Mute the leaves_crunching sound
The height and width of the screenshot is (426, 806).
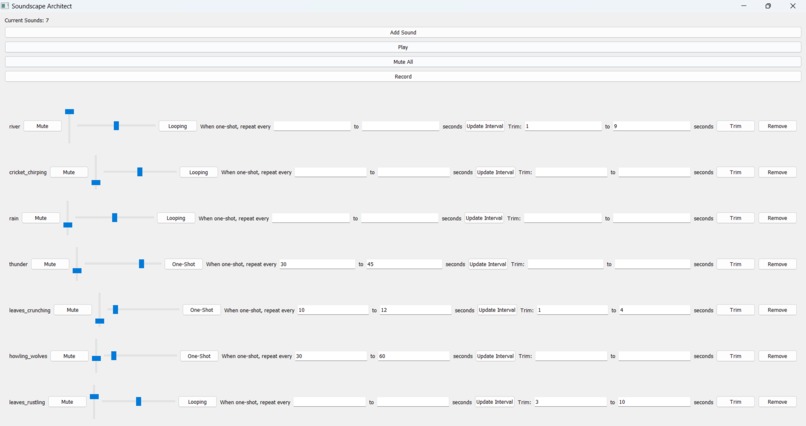pos(72,310)
